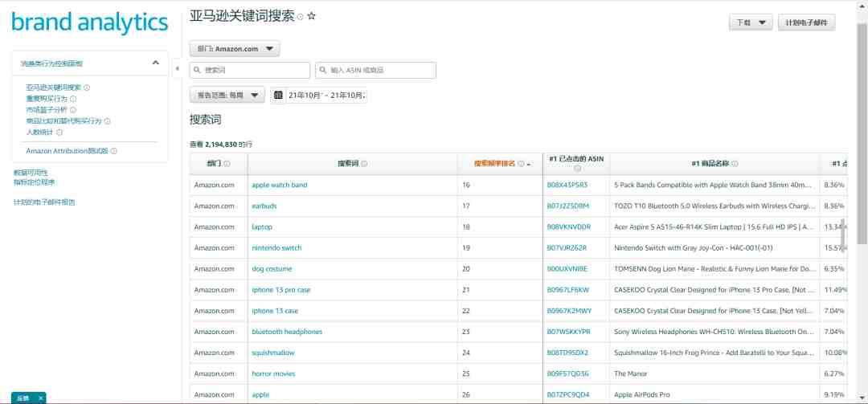
Task: Open the dog costume search term
Action: tap(272, 269)
